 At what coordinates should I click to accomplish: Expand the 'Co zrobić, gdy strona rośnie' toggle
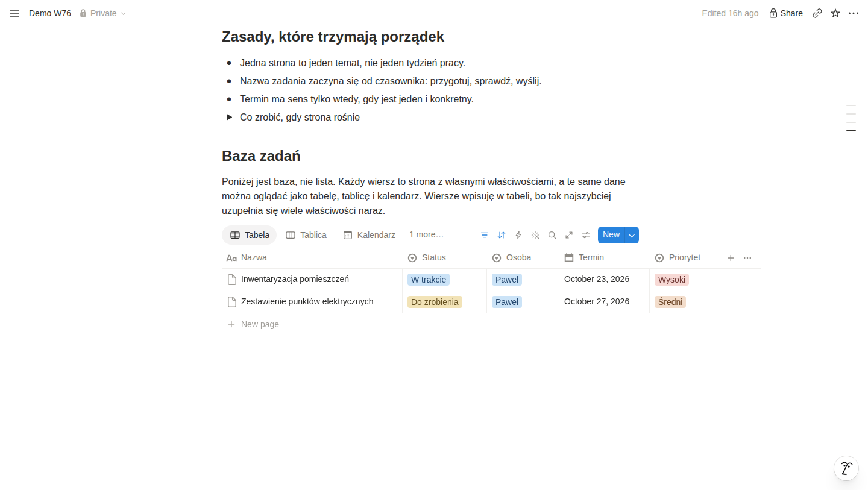(230, 117)
